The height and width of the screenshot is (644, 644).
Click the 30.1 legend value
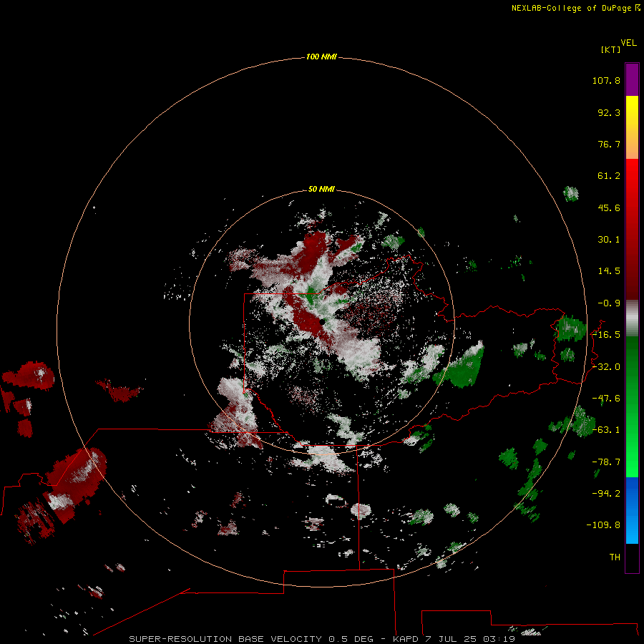(609, 240)
